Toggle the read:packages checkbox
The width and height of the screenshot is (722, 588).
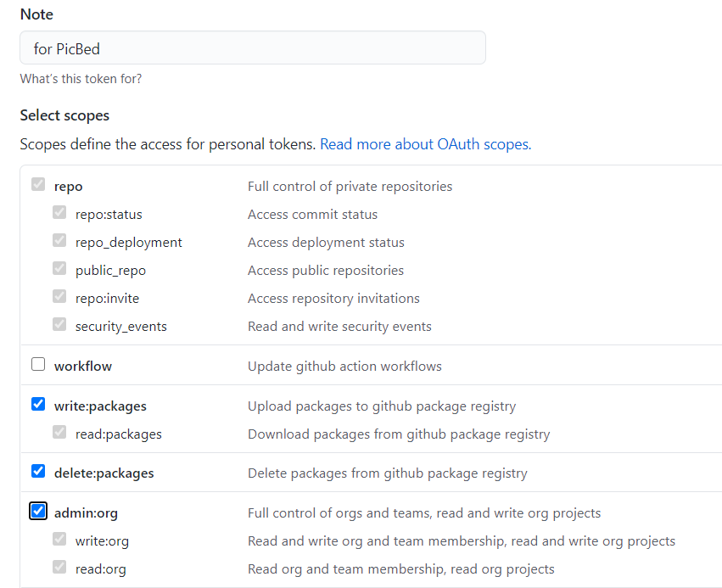[x=59, y=432]
